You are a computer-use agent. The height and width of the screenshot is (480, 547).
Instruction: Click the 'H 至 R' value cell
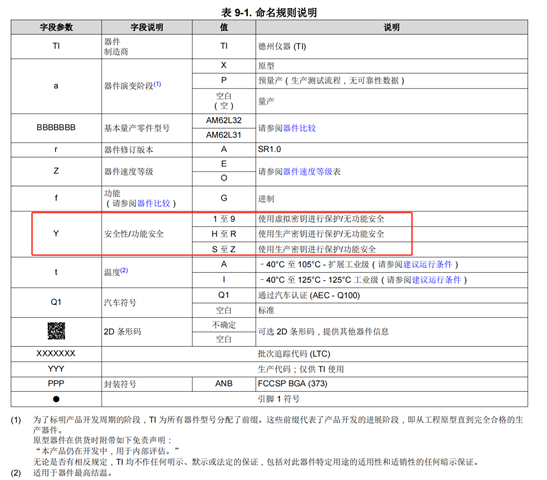pyautogui.click(x=224, y=234)
